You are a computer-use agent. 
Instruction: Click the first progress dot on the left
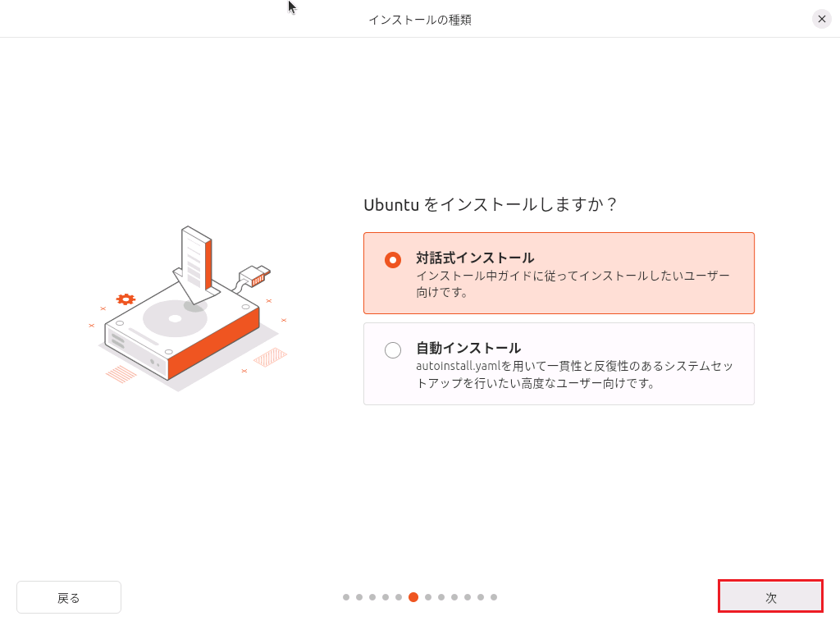click(x=345, y=598)
